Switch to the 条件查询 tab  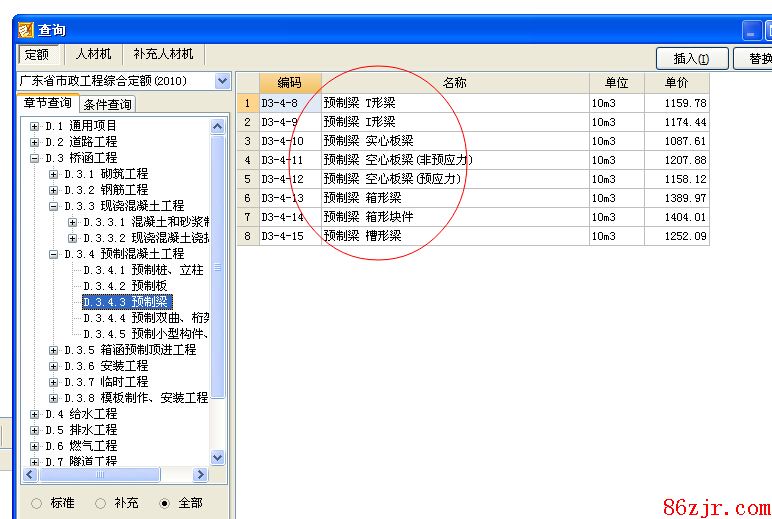coord(107,104)
